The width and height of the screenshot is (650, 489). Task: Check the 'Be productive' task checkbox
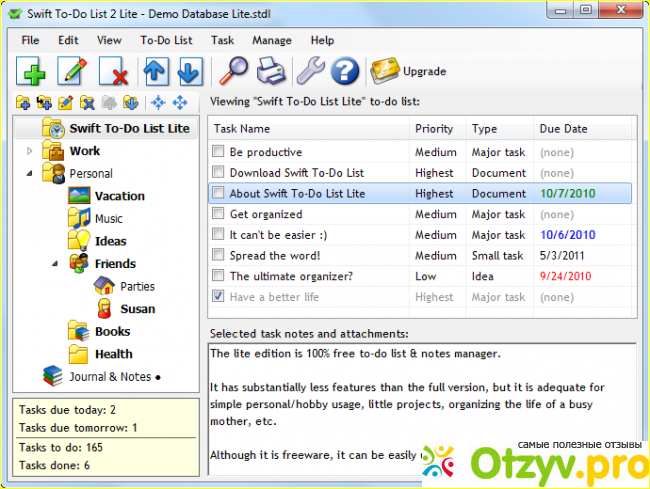pyautogui.click(x=218, y=152)
